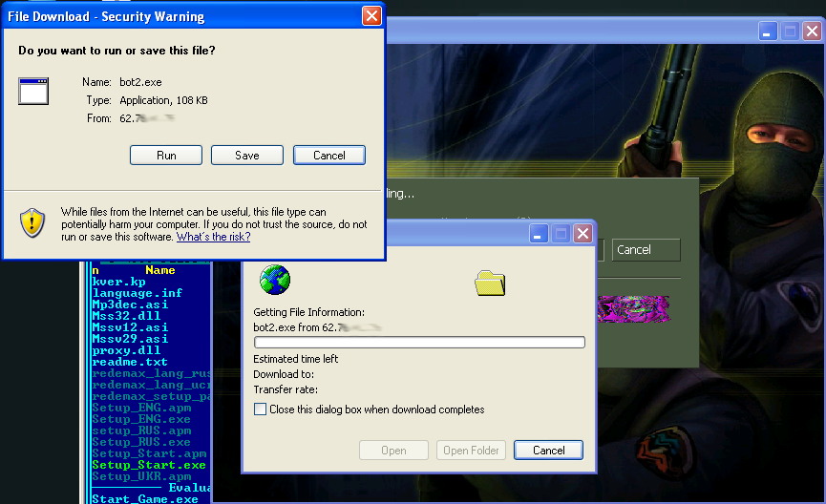
Task: Click Save to save bot2.exe
Action: point(247,156)
